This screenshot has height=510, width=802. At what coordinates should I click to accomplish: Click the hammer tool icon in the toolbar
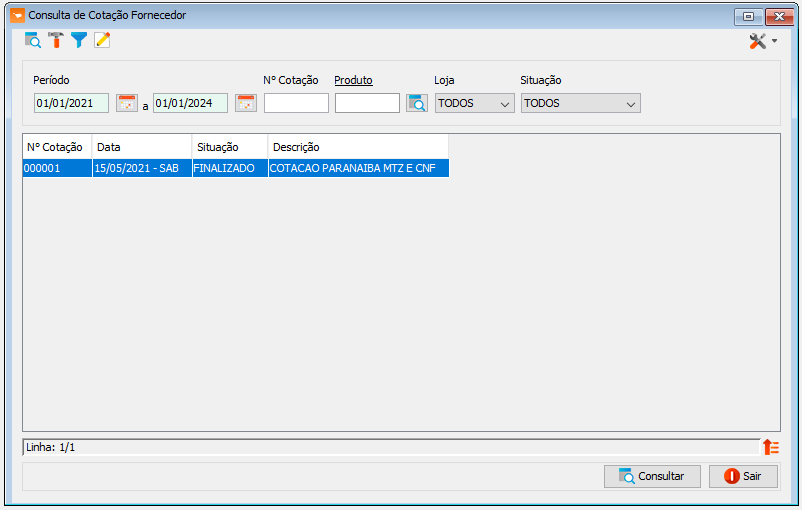56,40
